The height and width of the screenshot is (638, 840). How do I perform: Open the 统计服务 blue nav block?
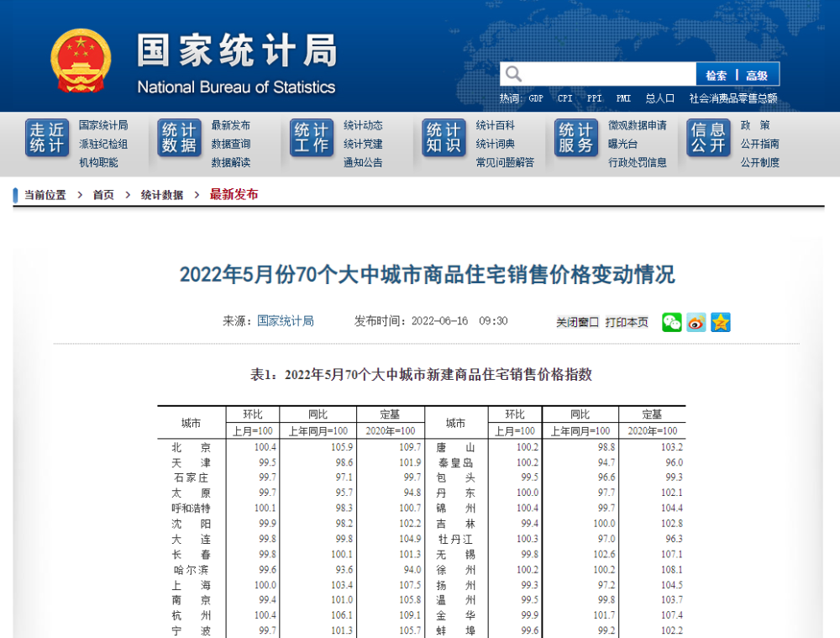[x=575, y=138]
